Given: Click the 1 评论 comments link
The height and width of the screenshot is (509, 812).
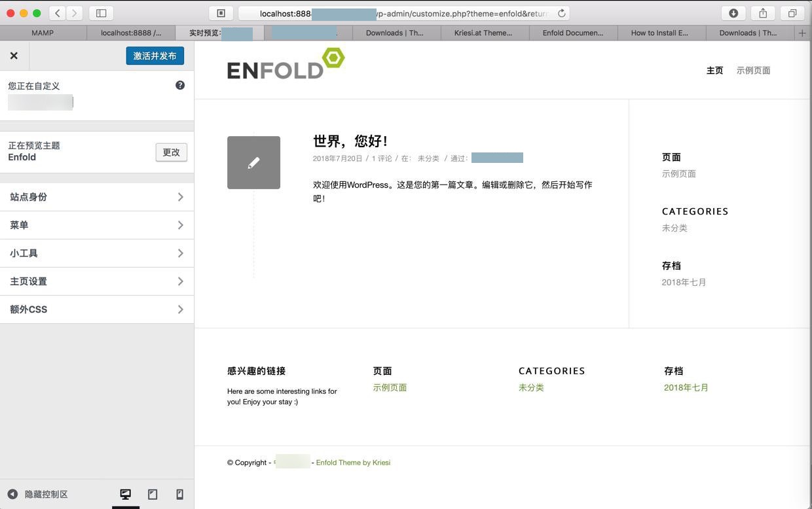Looking at the screenshot, I should pos(382,158).
